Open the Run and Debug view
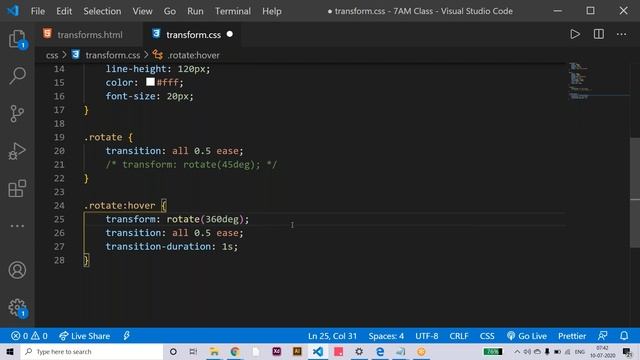 [x=17, y=151]
